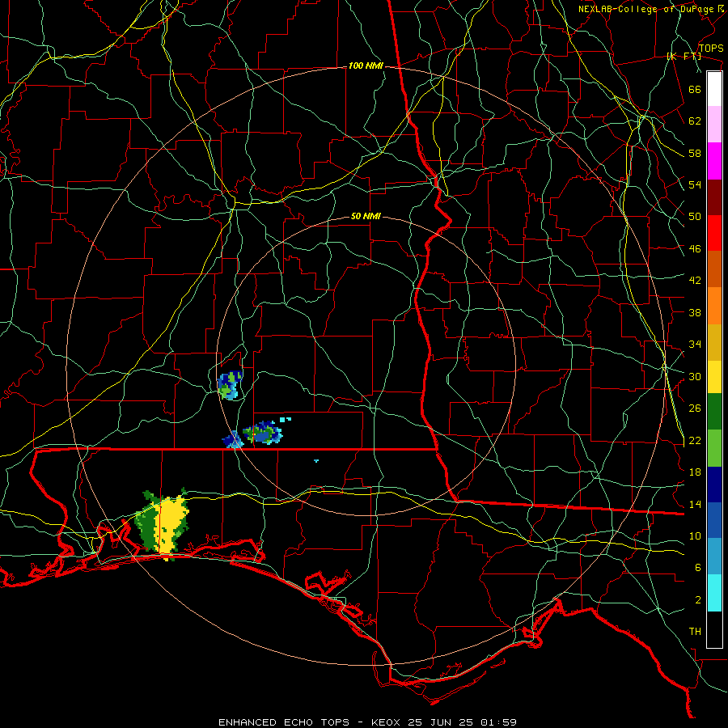Click the "14" legend value
728x728 pixels.
coord(695,504)
